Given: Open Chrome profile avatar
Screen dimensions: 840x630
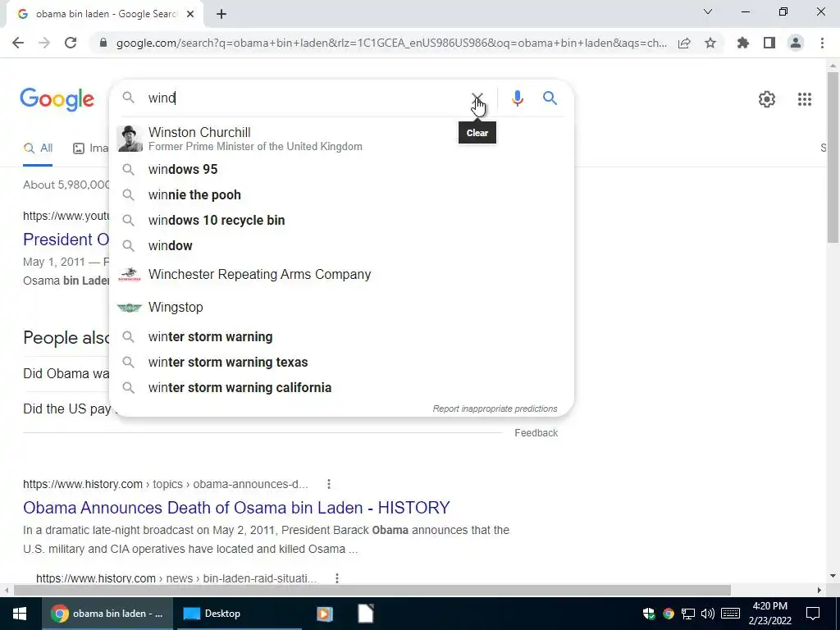Looking at the screenshot, I should pyautogui.click(x=796, y=43).
